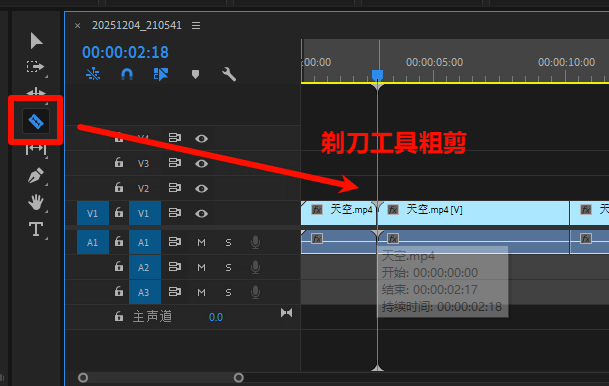The image size is (609, 386).
Task: Toggle A2 track targeting button
Action: 145,267
